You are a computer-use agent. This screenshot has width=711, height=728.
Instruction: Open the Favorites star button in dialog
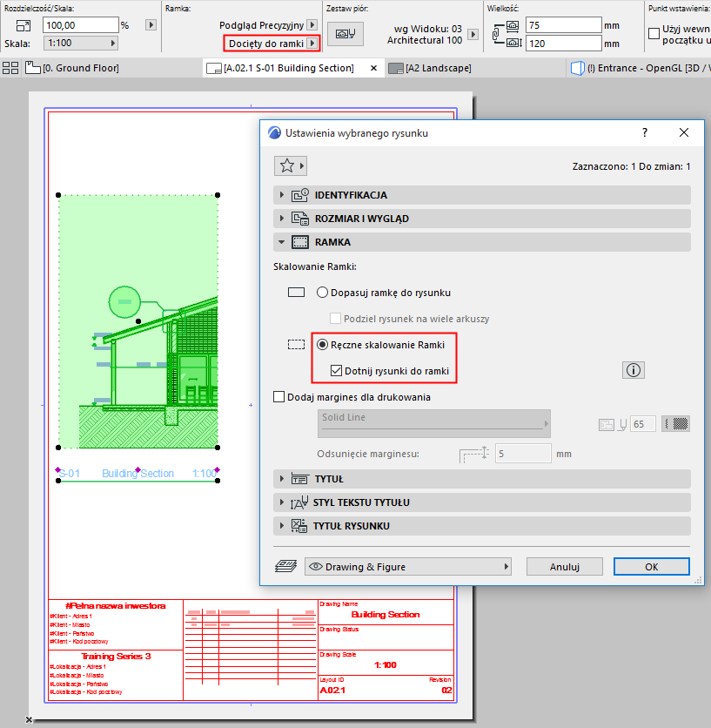coord(291,165)
